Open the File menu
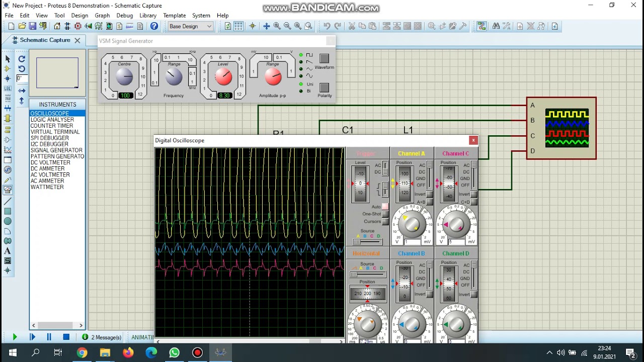This screenshot has height=362, width=644. tap(9, 16)
